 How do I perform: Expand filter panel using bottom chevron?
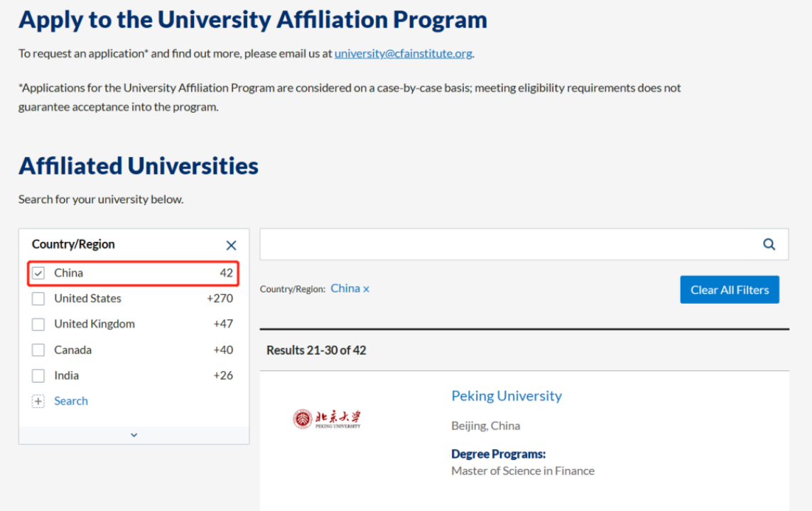coord(134,435)
